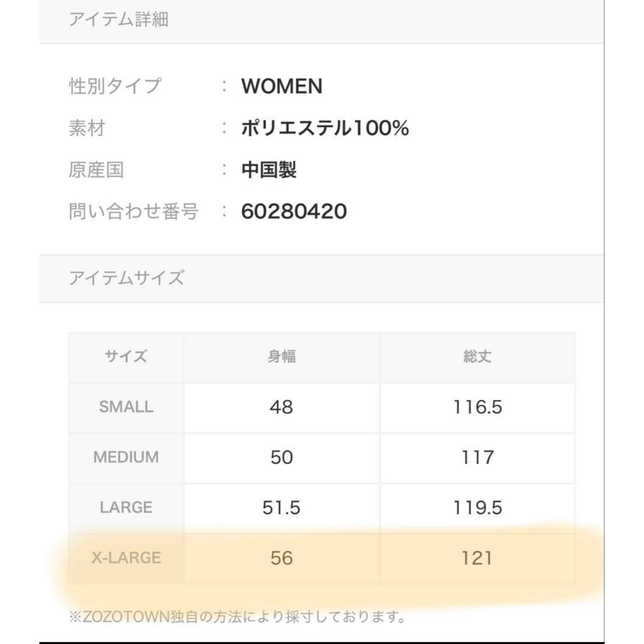
Task: Select the MEDIUM size row label
Action: (x=126, y=457)
